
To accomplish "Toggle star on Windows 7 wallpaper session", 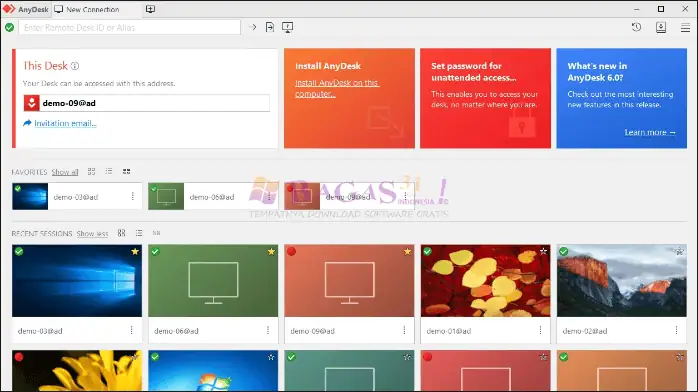I will coord(271,357).
